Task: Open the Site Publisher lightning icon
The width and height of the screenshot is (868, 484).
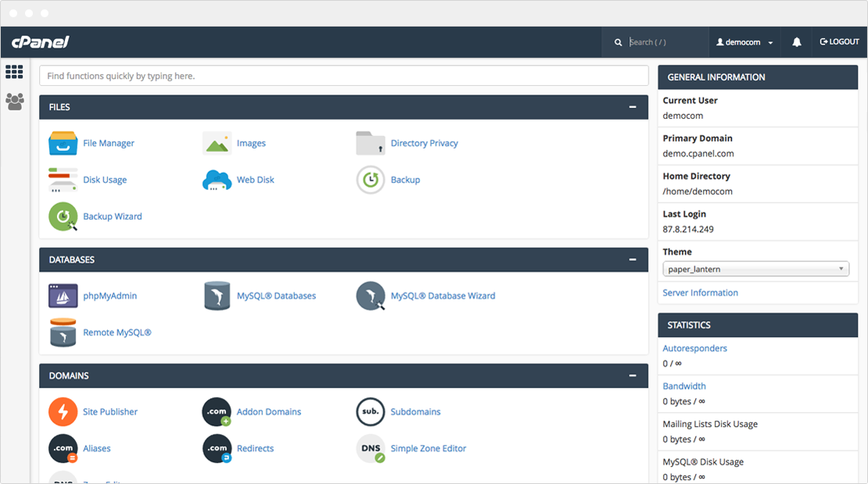Action: (63, 411)
